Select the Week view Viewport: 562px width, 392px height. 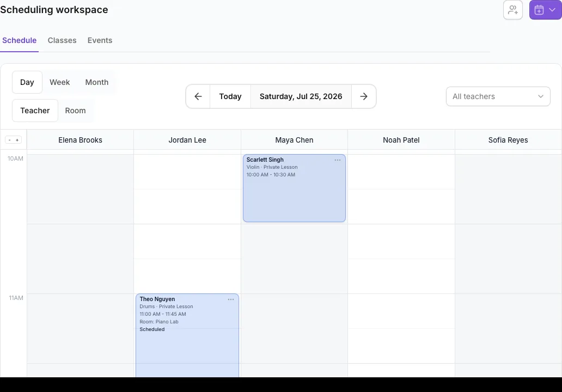60,82
